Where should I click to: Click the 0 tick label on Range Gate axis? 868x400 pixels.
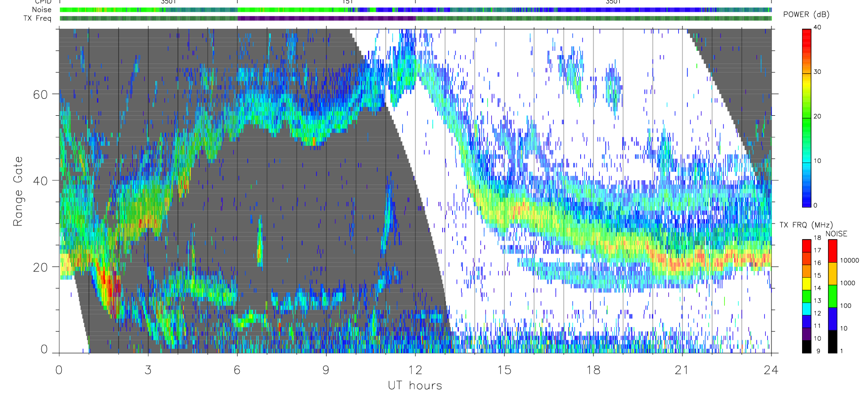44,349
